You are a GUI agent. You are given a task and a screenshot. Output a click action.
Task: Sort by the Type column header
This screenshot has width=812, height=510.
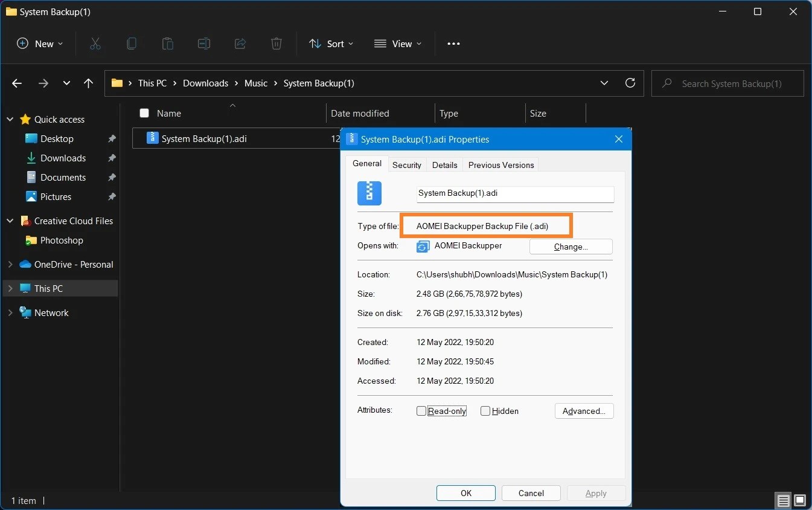click(449, 113)
